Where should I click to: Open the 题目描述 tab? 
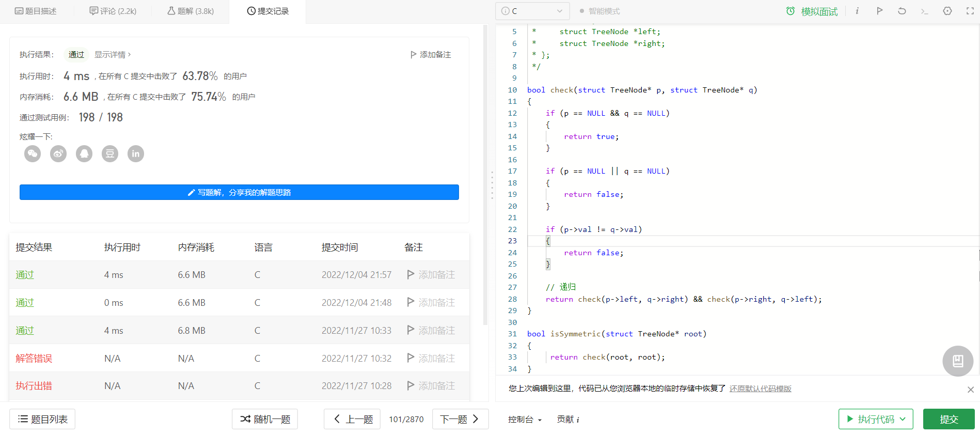click(x=36, y=11)
